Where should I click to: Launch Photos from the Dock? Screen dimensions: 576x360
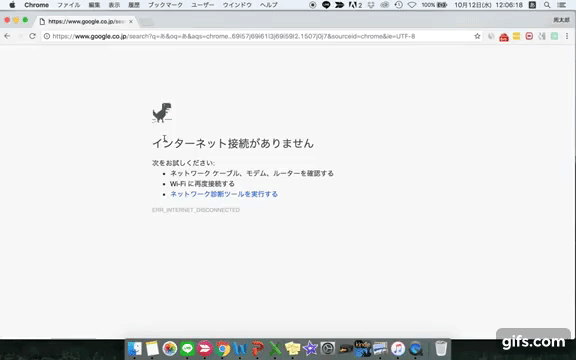[170, 348]
